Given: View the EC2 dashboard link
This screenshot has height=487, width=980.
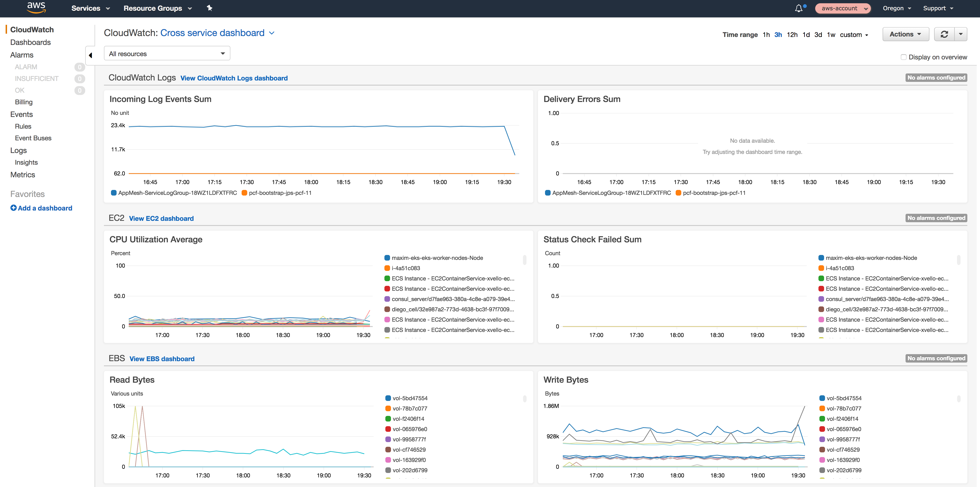Looking at the screenshot, I should pos(161,218).
